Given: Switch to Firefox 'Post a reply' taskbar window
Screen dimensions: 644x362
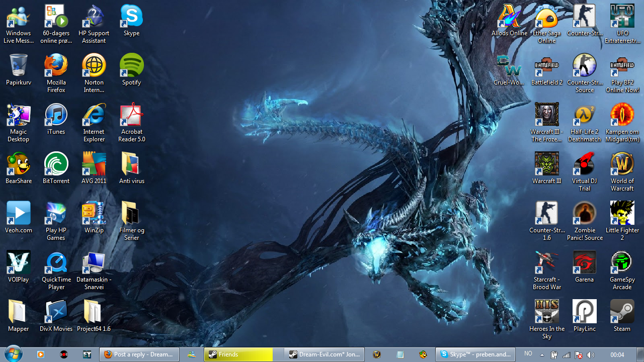Looking at the screenshot, I should pos(139,354).
